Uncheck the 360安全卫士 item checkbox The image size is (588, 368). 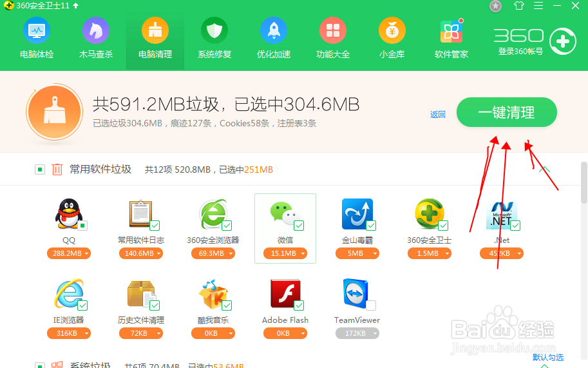(443, 226)
